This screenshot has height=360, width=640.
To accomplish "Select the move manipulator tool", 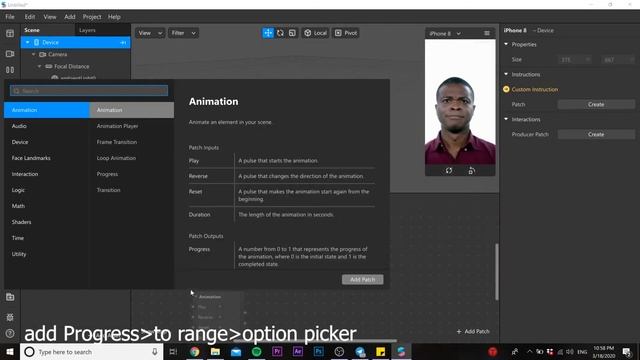I will click(268, 33).
